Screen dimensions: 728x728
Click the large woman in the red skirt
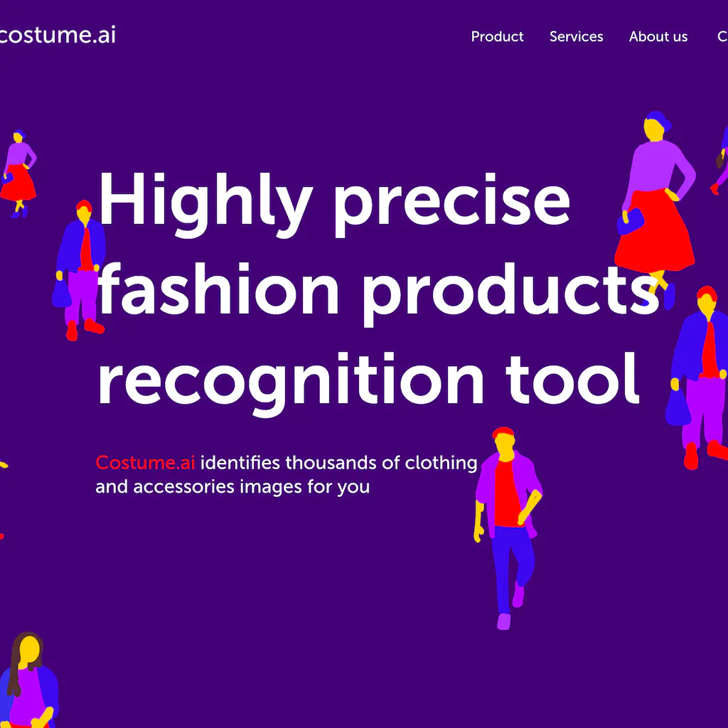tap(655, 210)
